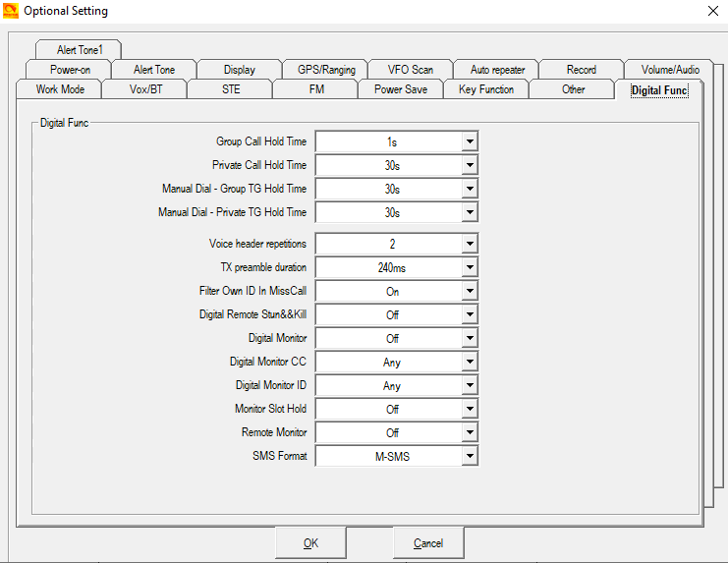
Task: Open Voice header repetitions dropdown
Action: pyautogui.click(x=470, y=244)
